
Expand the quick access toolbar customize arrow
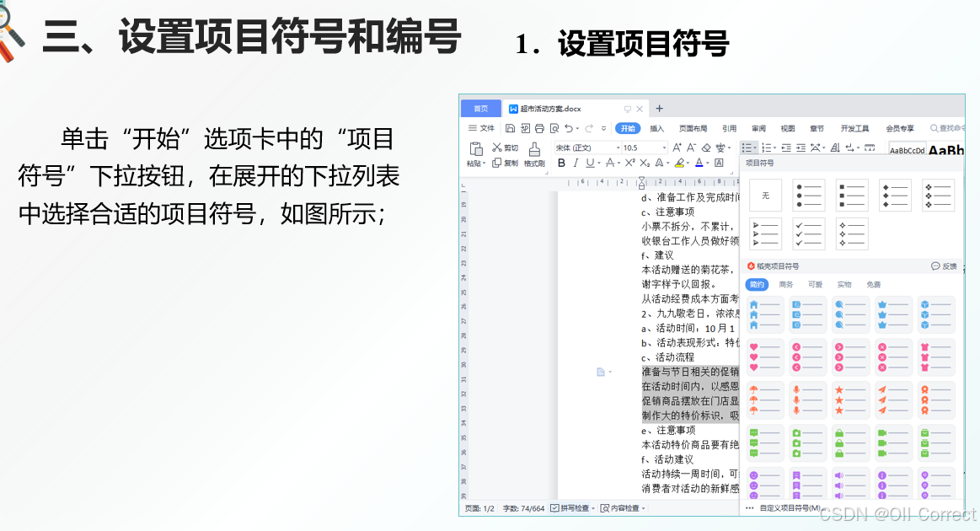point(603,128)
